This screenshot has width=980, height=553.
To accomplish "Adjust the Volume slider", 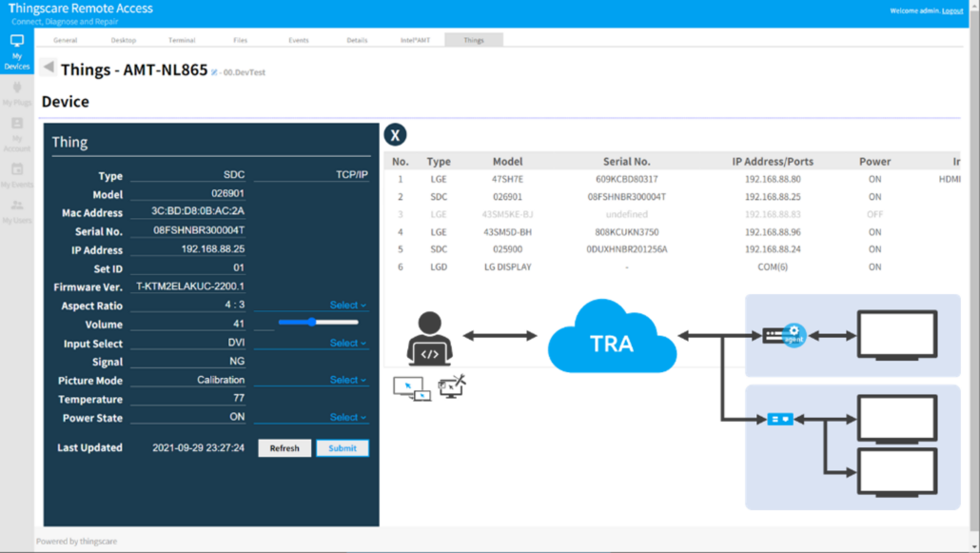I will [318, 322].
